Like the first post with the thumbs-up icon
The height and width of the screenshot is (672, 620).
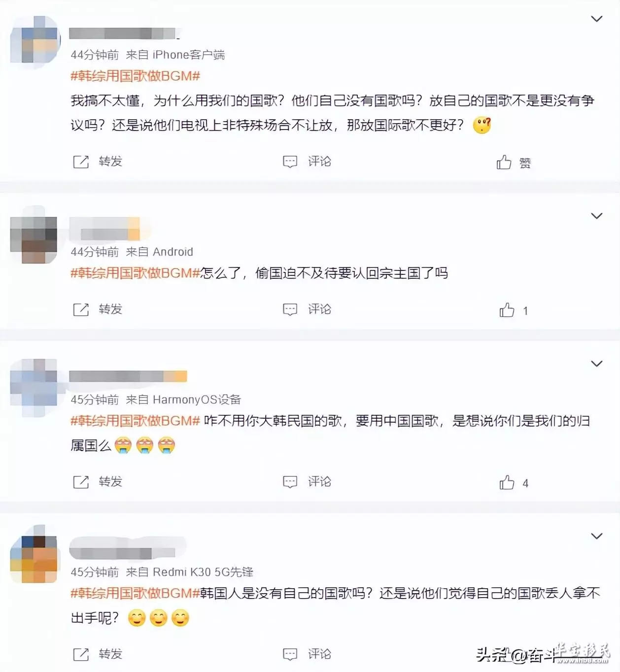coord(504,162)
